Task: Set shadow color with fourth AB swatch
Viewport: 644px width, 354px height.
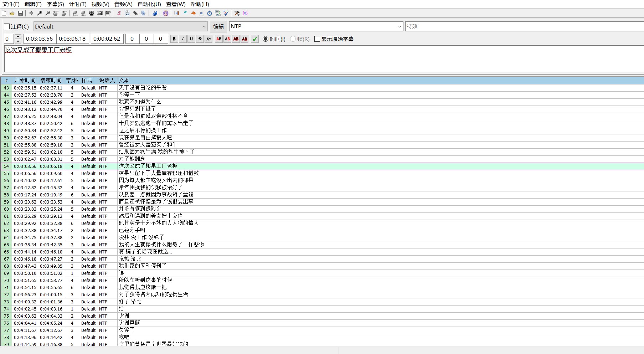Action: coord(244,39)
